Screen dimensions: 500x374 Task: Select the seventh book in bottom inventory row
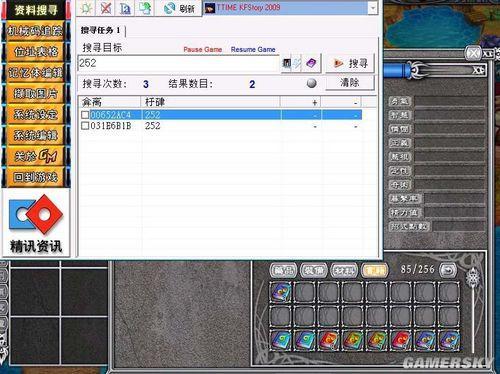(x=425, y=341)
